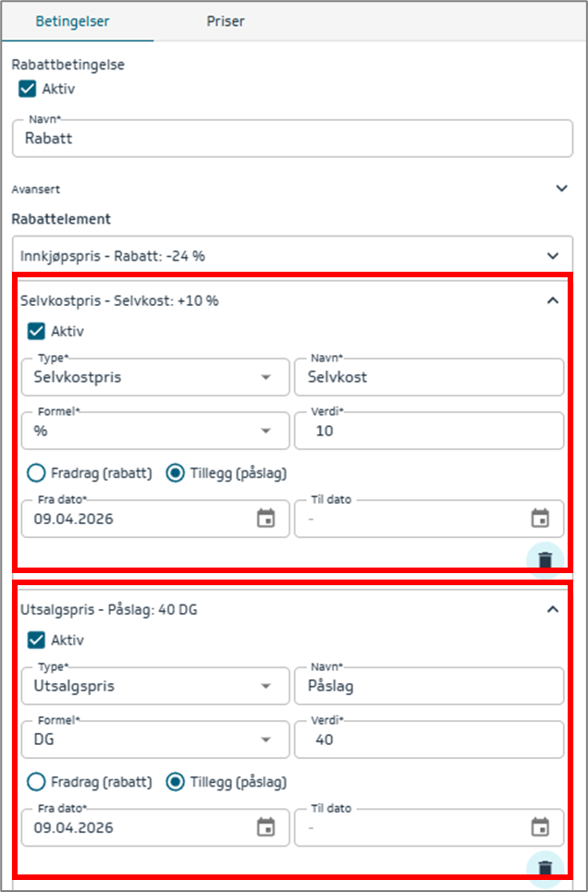Open Til dato calendar in Utsalgspris section

pyautogui.click(x=541, y=827)
